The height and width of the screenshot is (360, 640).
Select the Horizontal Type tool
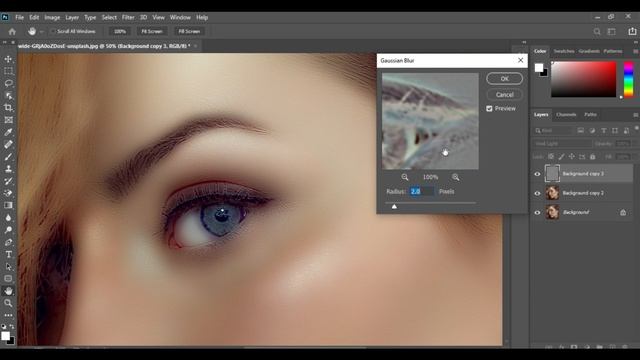[x=8, y=254]
